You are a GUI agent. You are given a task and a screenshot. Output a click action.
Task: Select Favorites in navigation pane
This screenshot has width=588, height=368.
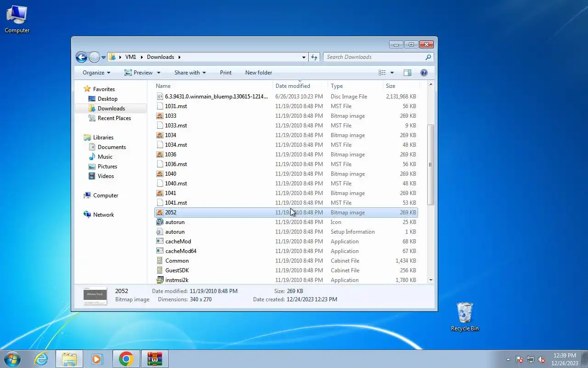tap(104, 89)
